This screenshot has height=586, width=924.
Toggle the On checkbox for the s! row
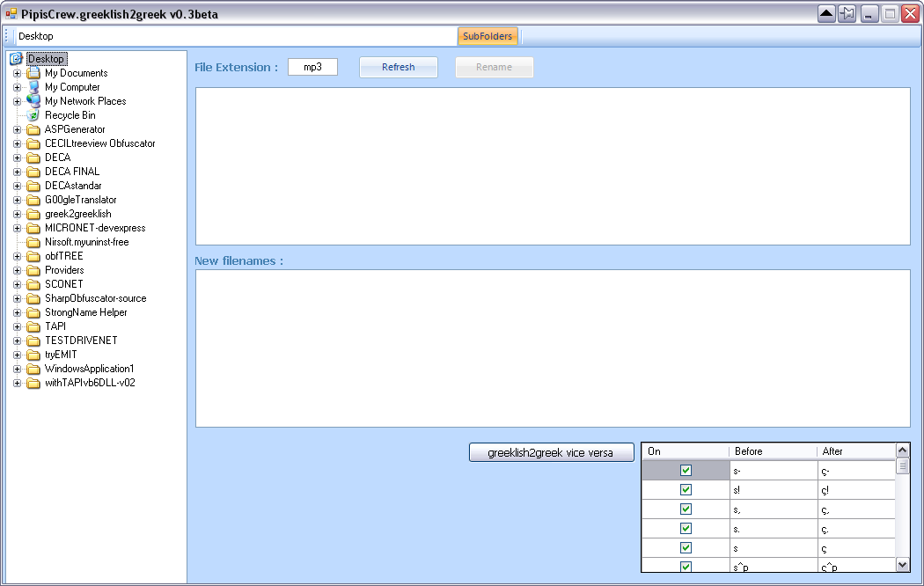(686, 489)
